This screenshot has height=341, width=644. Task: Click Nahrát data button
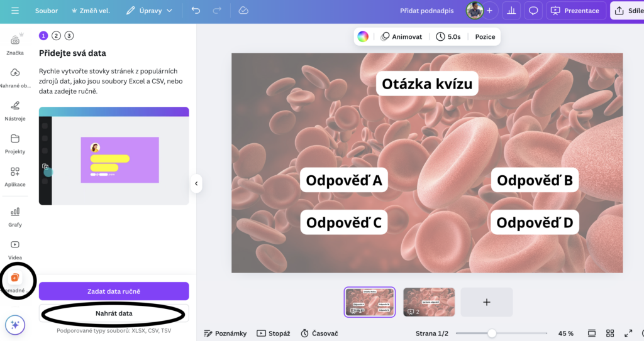click(114, 313)
